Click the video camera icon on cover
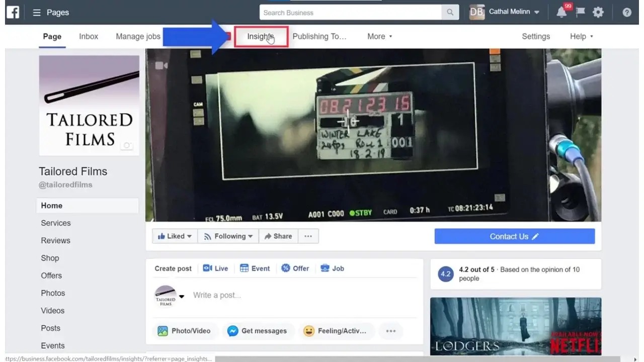The height and width of the screenshot is (362, 644). click(x=161, y=65)
